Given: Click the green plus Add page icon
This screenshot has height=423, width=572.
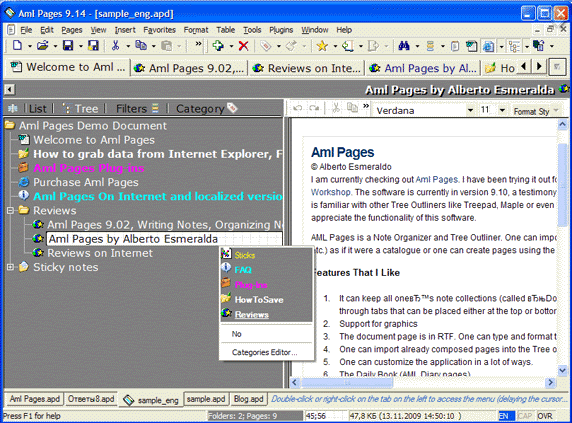Looking at the screenshot, I should pos(218,46).
